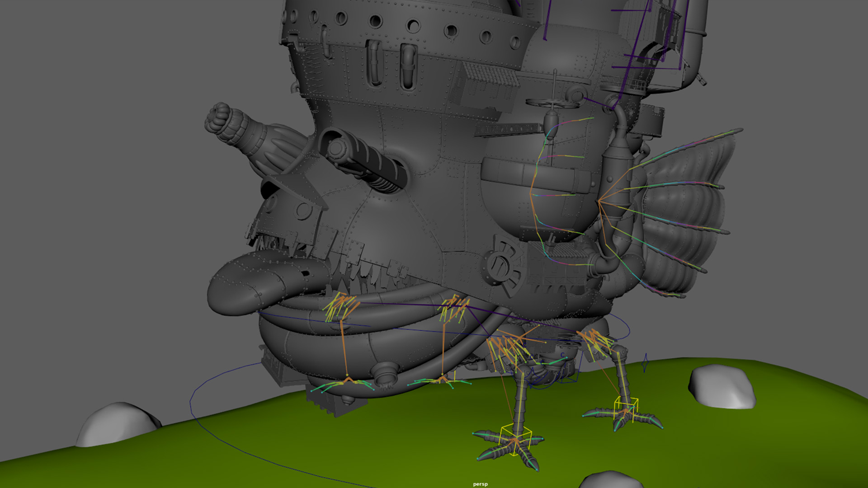Select the small blue diamond control curve
The width and height of the screenshot is (868, 488).
pyautogui.click(x=646, y=363)
